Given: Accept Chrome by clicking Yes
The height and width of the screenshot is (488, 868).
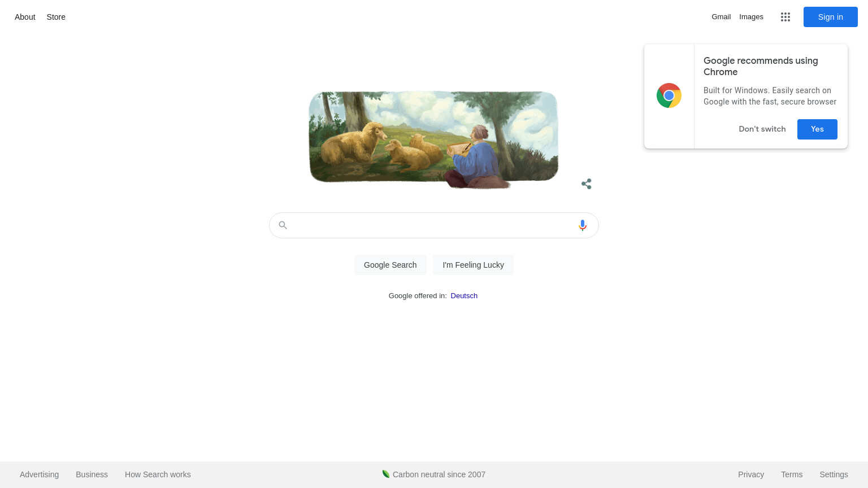Looking at the screenshot, I should point(817,129).
